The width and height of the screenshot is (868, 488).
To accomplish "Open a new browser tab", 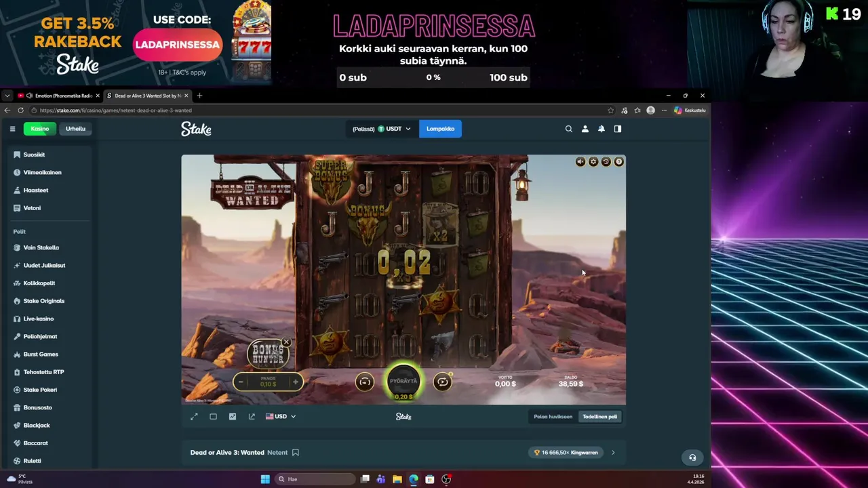I will [199, 96].
